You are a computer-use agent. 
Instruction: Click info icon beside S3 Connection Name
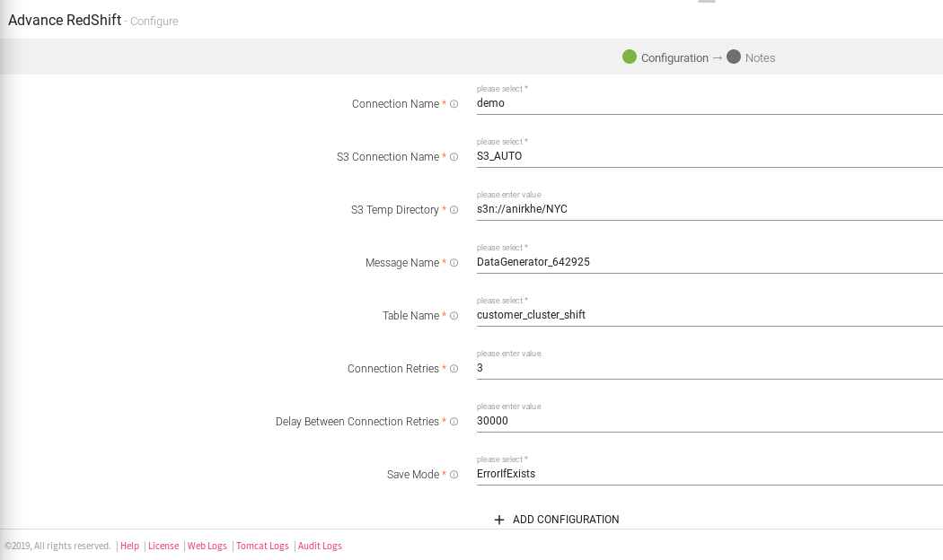pos(454,157)
